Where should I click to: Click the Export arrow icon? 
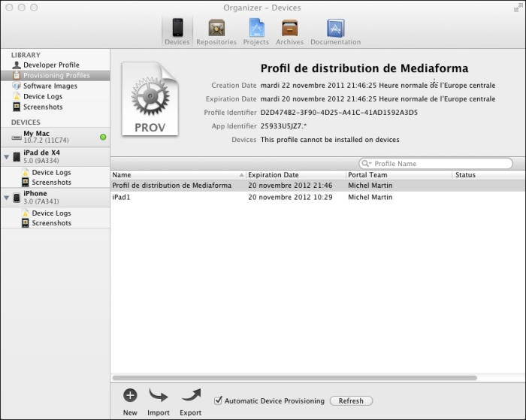click(x=191, y=395)
